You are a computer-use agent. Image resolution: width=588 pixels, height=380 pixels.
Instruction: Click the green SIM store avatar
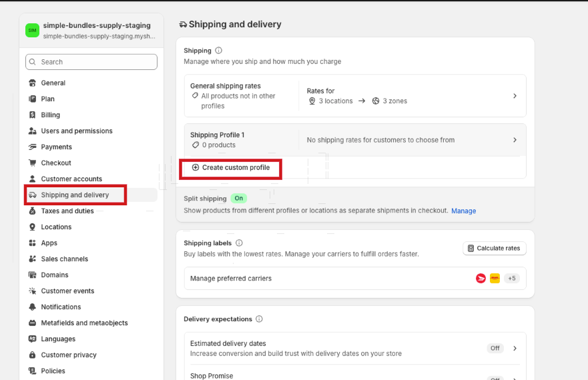pyautogui.click(x=32, y=31)
